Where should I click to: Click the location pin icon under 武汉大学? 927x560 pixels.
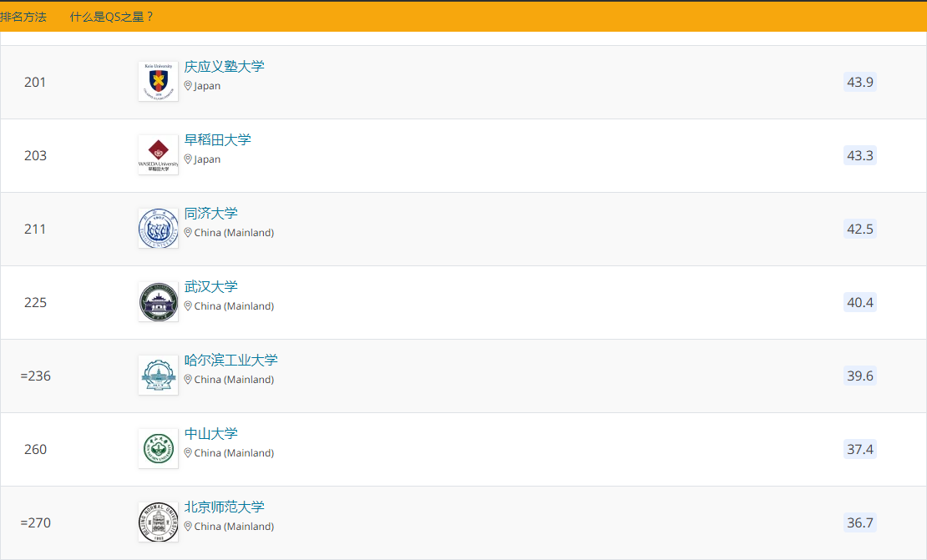[188, 306]
